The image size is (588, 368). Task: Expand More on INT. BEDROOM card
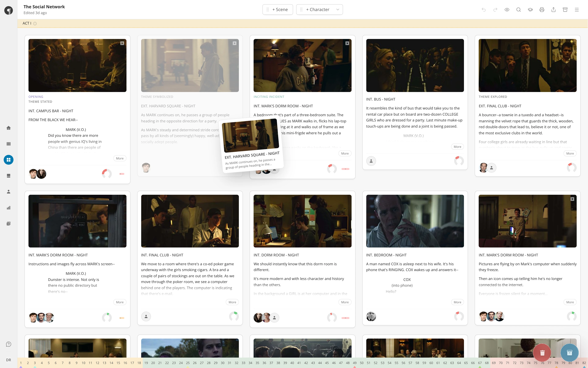click(458, 302)
